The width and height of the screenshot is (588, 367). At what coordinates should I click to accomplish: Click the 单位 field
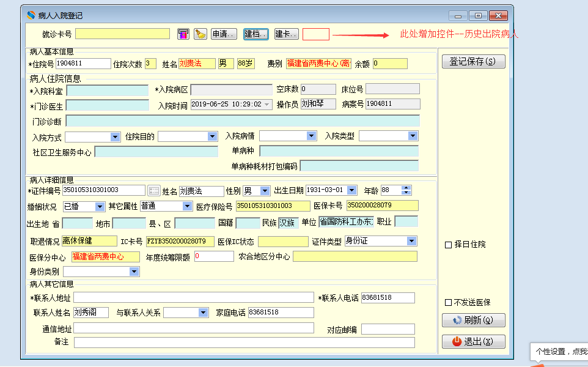(x=347, y=222)
